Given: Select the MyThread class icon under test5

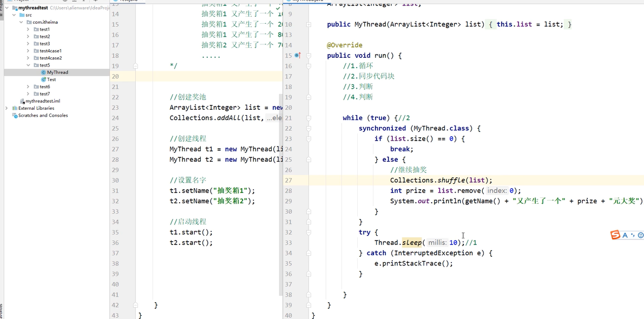Looking at the screenshot, I should point(44,72).
